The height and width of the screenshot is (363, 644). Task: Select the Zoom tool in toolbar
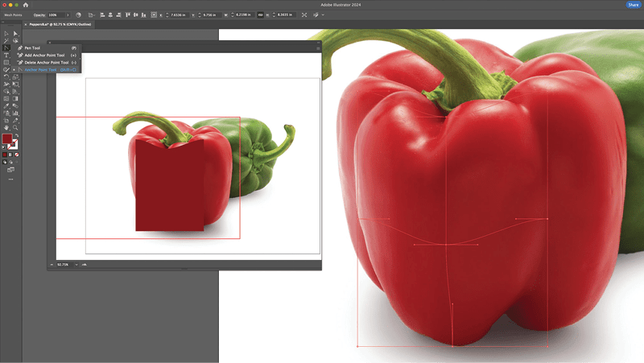point(15,128)
